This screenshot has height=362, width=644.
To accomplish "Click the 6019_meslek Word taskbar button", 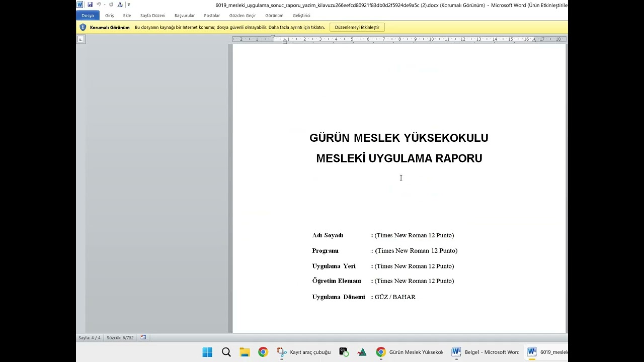I will (x=546, y=352).
